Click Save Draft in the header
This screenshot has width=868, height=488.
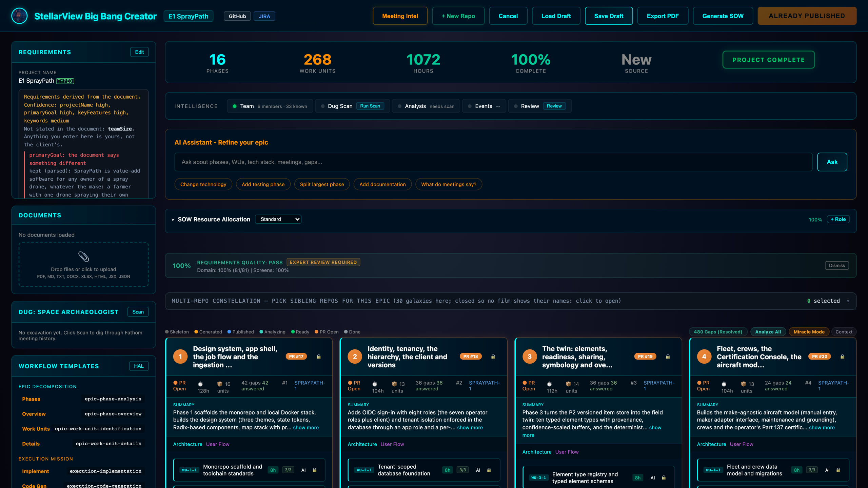[609, 16]
